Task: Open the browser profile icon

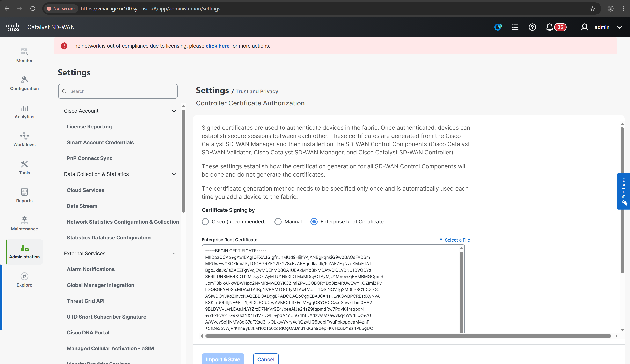Action: 610,8
